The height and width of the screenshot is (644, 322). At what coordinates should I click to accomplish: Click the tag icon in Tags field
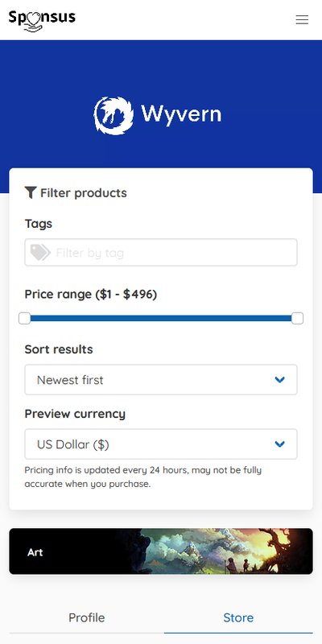40,252
